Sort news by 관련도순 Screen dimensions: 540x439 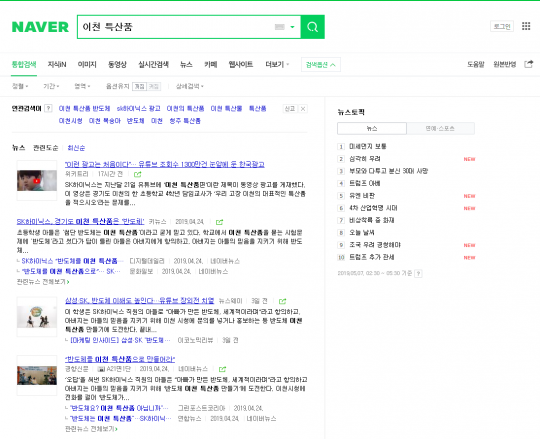pyautogui.click(x=45, y=148)
